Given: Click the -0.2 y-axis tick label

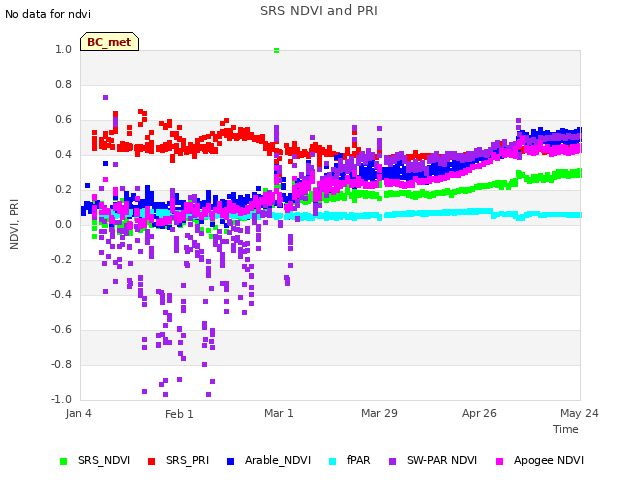Looking at the screenshot, I should point(61,259).
